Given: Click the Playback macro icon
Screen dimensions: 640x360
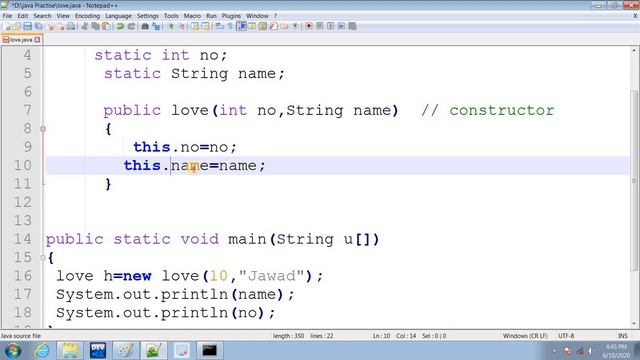Looking at the screenshot, I should point(330,27).
